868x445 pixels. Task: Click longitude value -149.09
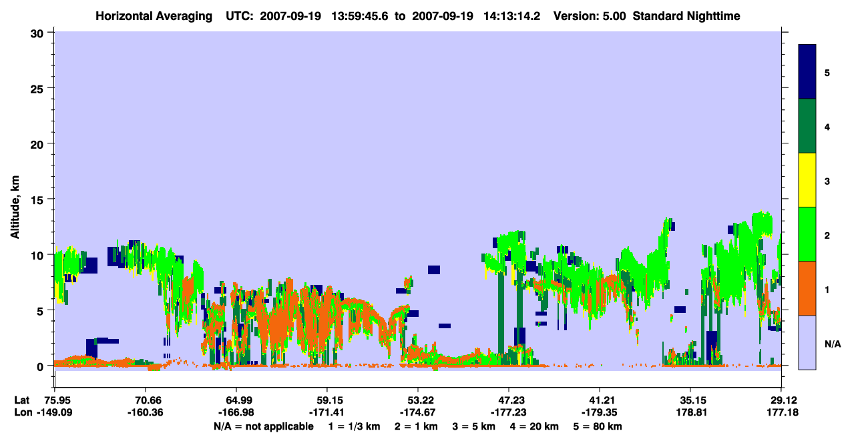tap(54, 412)
